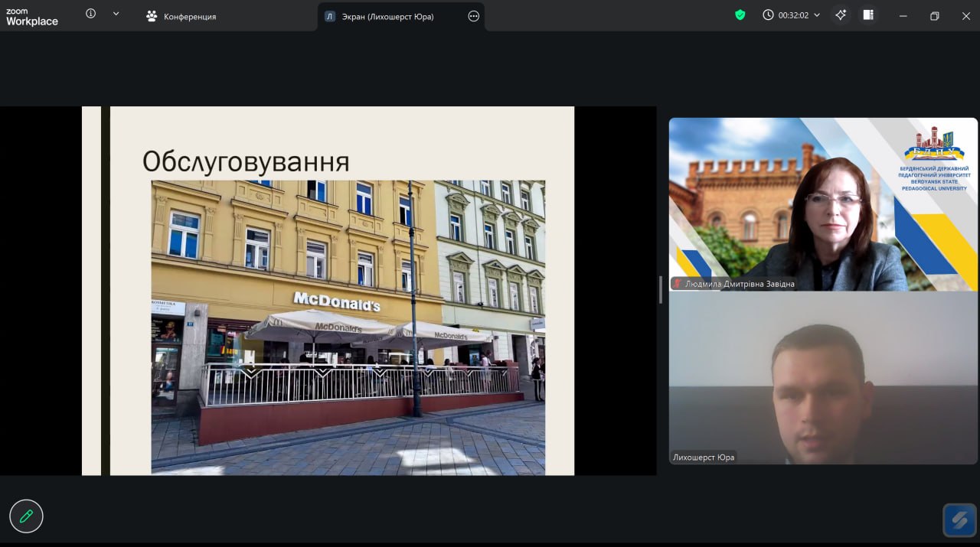Click the Лихошерст Юра name label
Image resolution: width=980 pixels, height=547 pixels.
(x=704, y=457)
